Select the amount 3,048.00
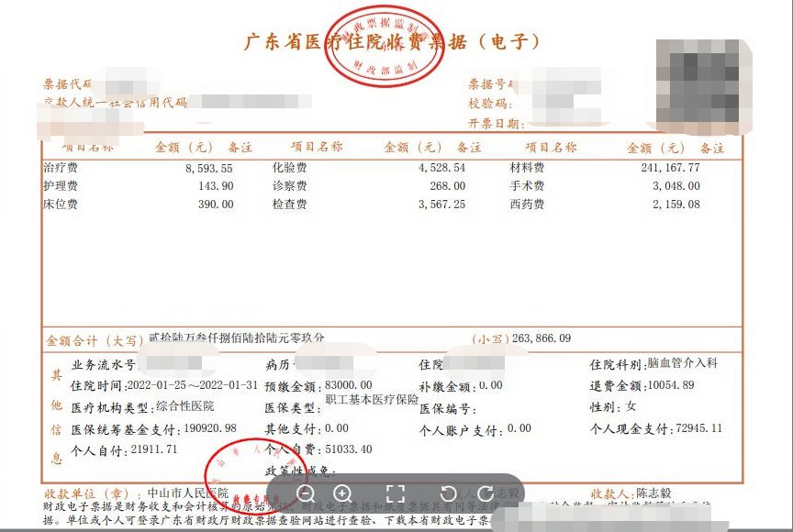Screen dimensions: 793x532 click(x=676, y=186)
